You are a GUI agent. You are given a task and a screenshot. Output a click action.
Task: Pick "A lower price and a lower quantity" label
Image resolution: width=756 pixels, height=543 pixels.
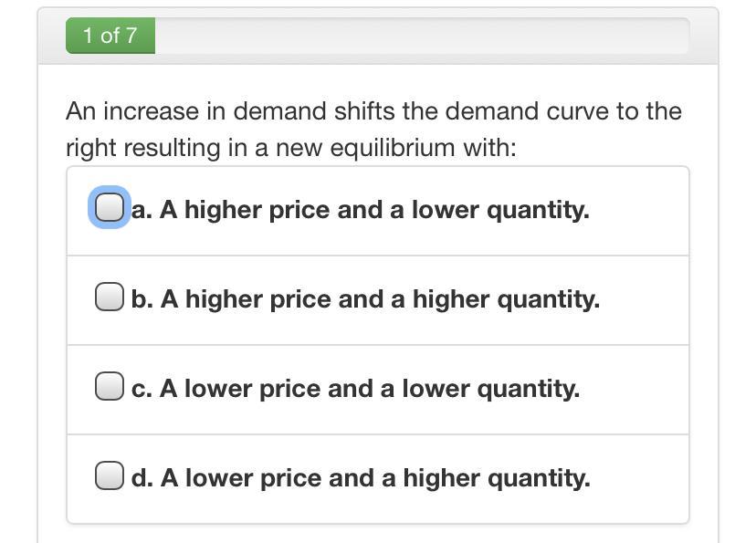tap(370, 389)
